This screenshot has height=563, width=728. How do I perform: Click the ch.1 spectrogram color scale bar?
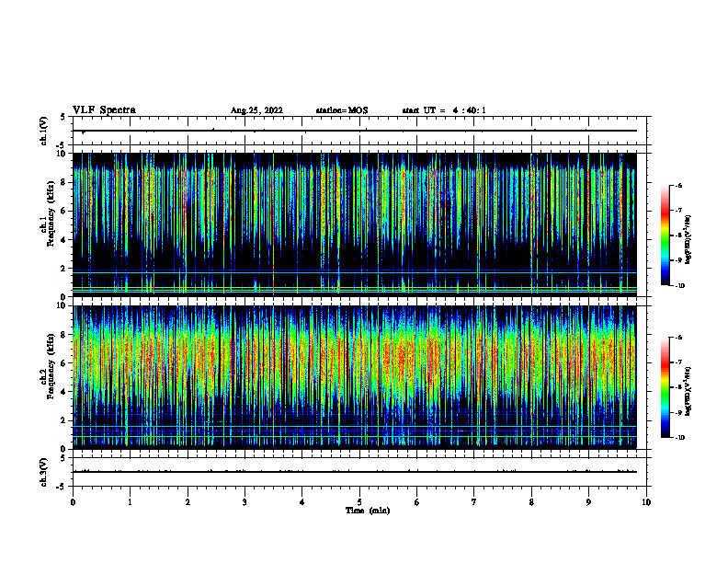point(665,236)
